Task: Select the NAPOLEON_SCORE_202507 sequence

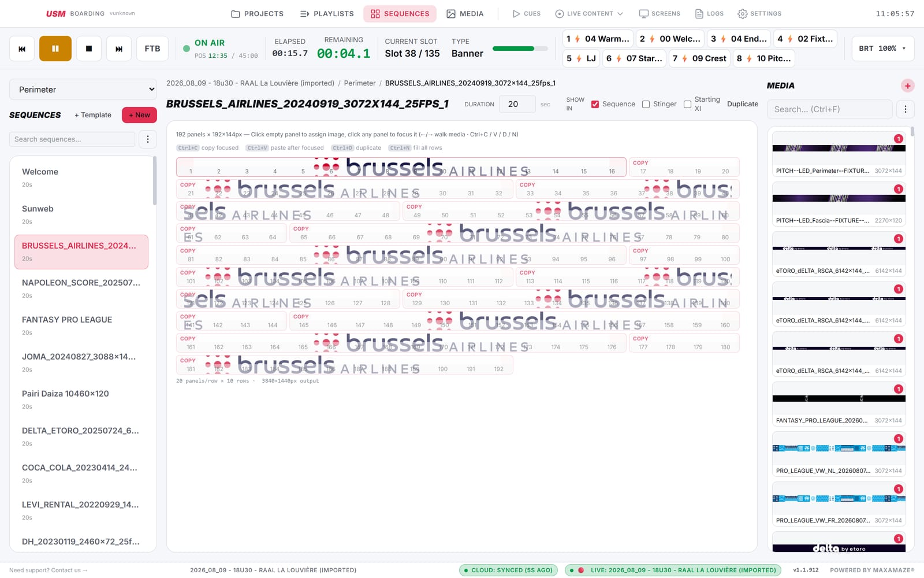Action: click(x=81, y=288)
